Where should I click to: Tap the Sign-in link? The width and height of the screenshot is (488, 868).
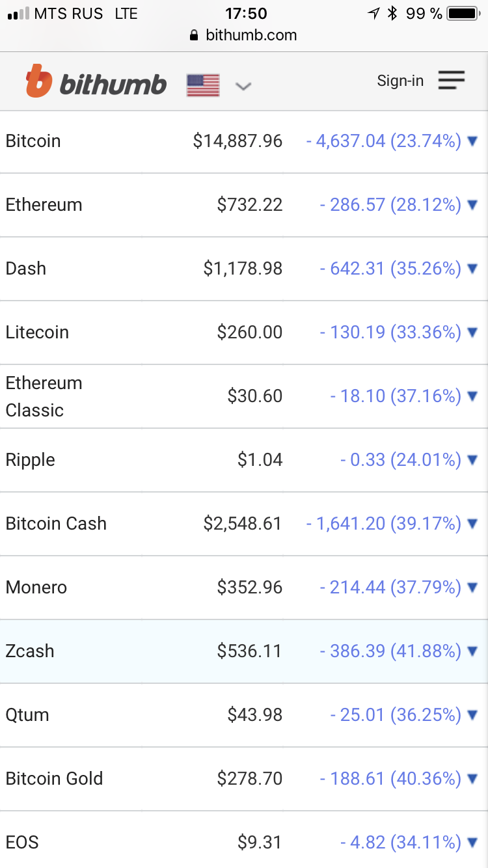(x=400, y=81)
